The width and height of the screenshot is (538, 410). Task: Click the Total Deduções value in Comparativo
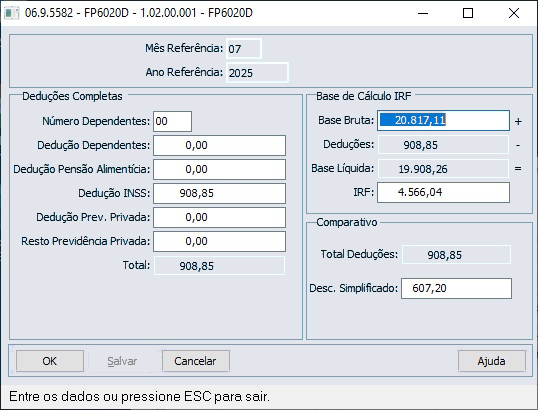[x=456, y=255]
